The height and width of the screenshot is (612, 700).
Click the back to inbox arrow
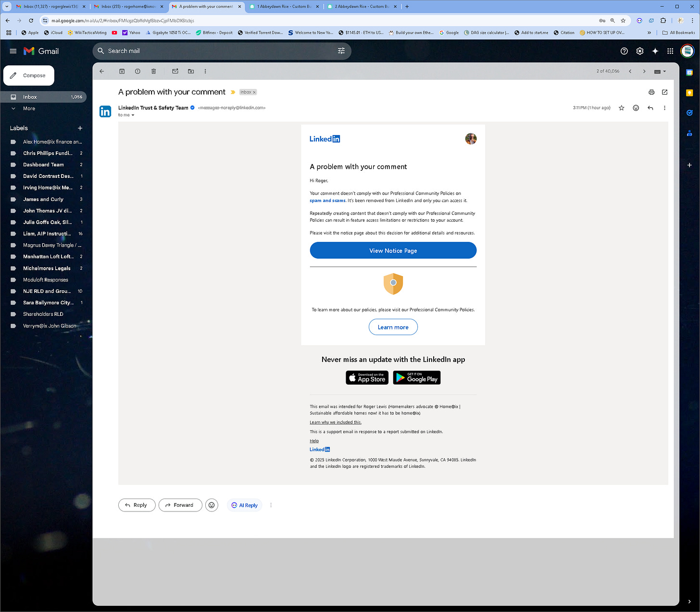102,71
